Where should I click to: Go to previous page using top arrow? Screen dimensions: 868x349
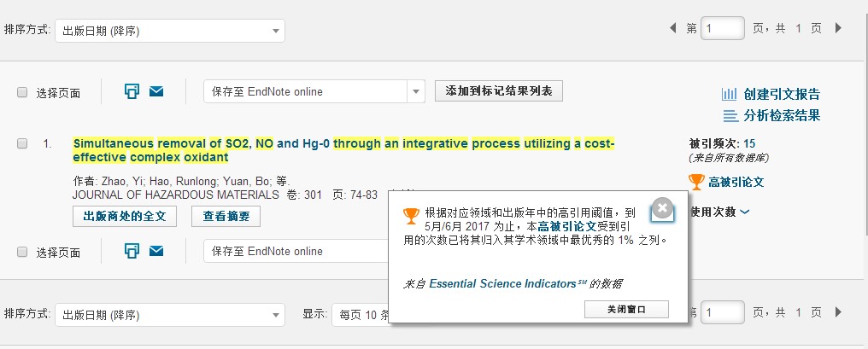[672, 27]
